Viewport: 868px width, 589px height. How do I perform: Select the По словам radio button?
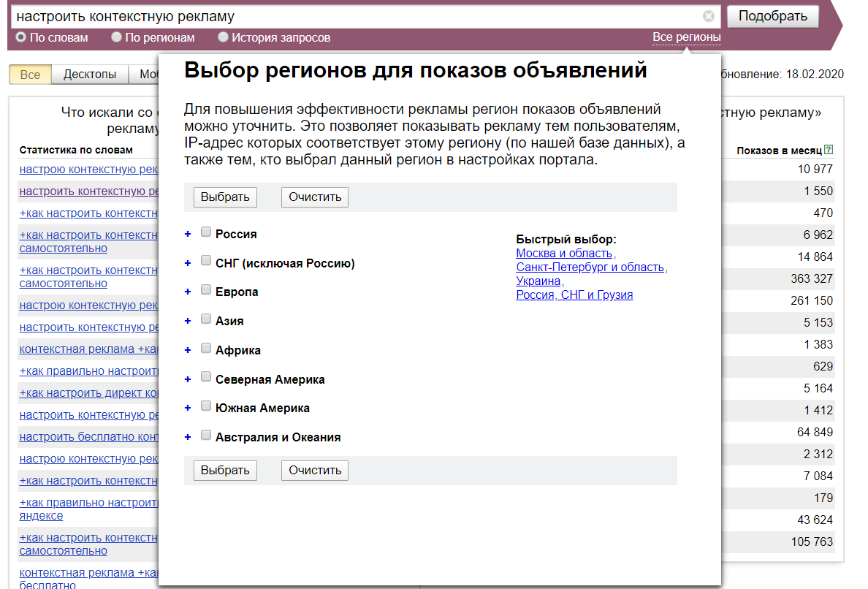[21, 37]
